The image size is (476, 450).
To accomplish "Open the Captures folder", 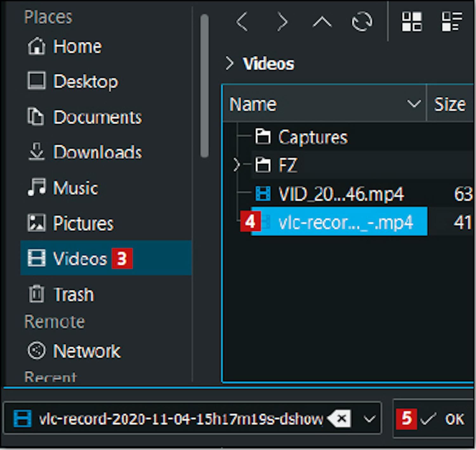I will (x=312, y=137).
